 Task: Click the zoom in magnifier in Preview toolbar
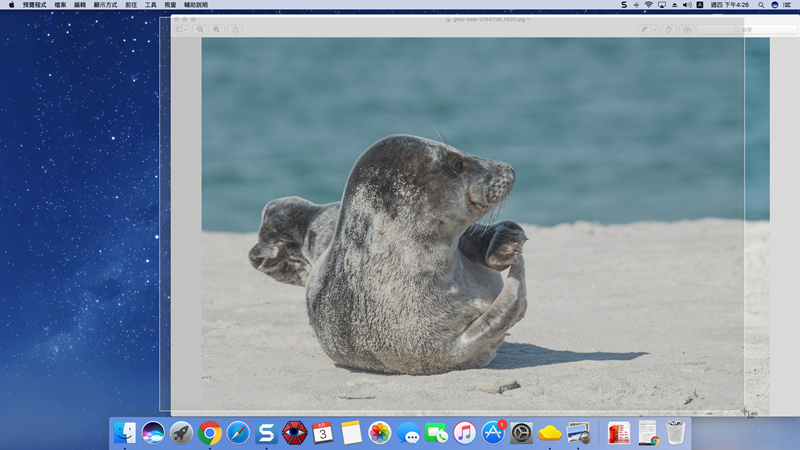216,29
